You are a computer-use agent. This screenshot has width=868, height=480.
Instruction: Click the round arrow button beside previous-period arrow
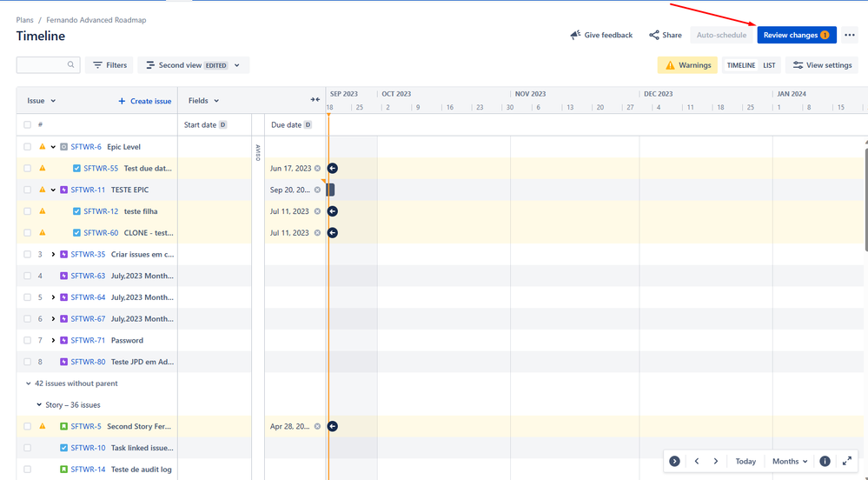tap(674, 461)
